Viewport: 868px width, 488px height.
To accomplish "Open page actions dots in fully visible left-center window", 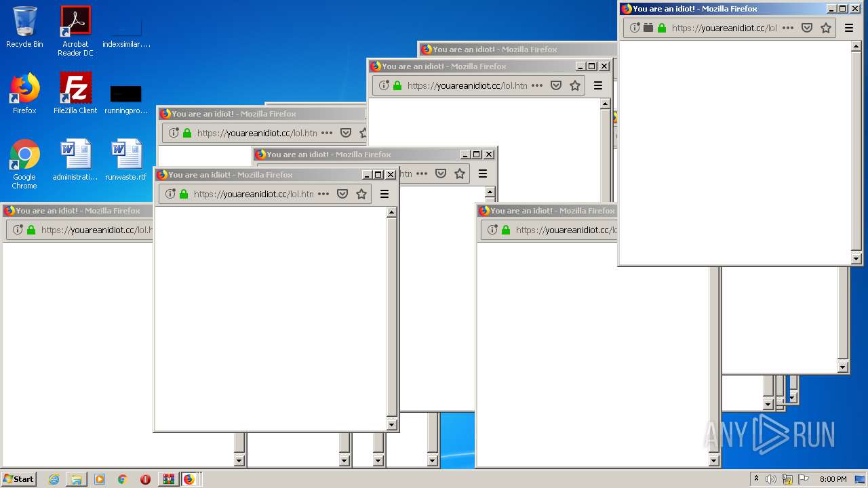I will tap(323, 194).
